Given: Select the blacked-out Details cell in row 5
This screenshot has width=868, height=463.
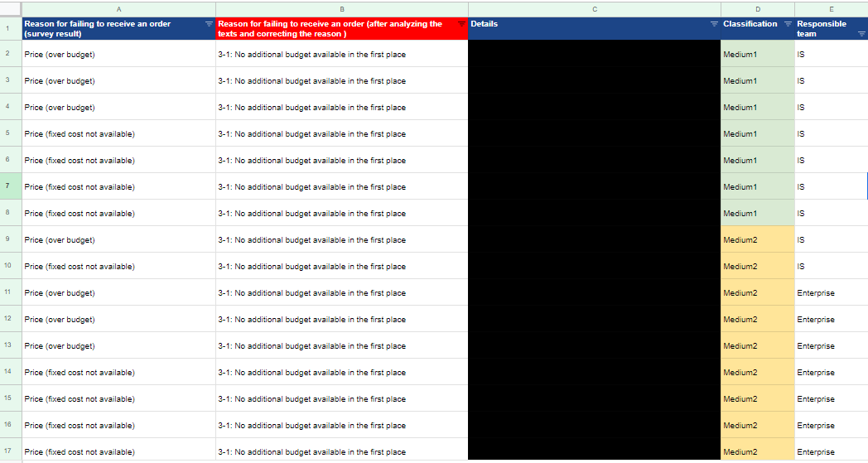Looking at the screenshot, I should [595, 134].
